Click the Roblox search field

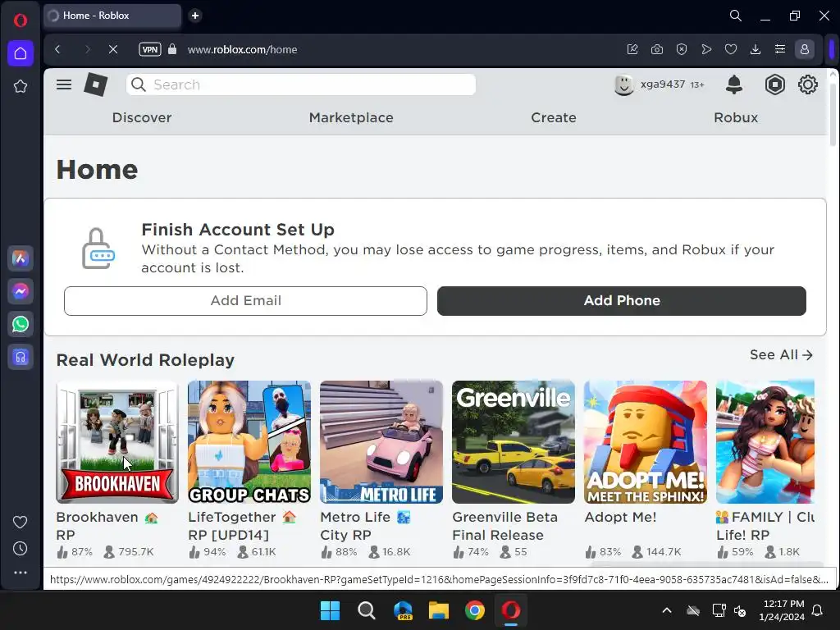pyautogui.click(x=300, y=84)
